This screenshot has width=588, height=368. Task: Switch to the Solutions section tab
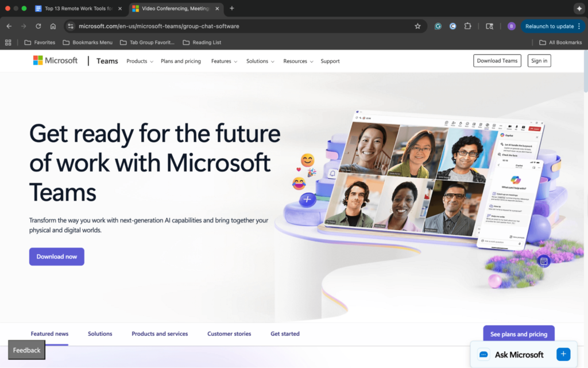pos(100,334)
